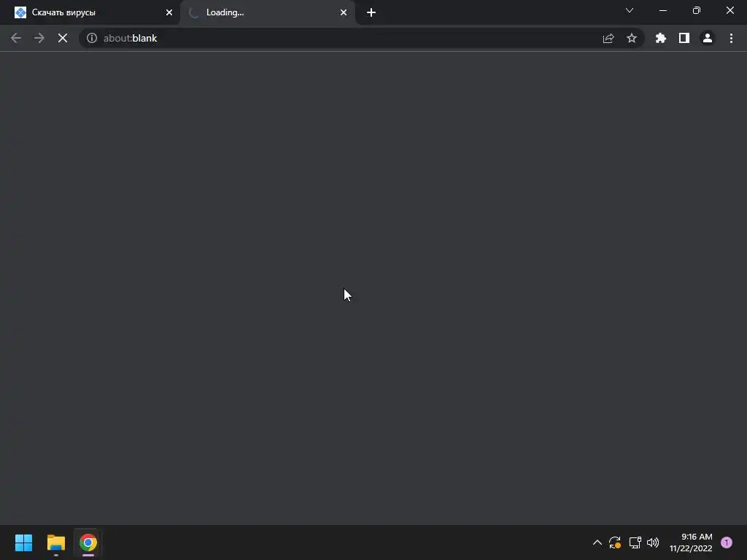Toggle the browser side panel
Screen dimensions: 747x560
pyautogui.click(x=684, y=38)
